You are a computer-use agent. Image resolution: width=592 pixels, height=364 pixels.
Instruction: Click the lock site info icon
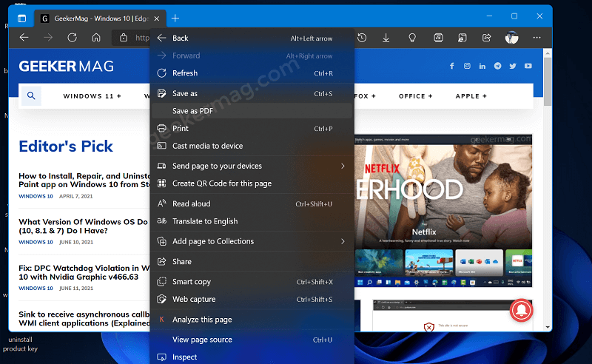124,38
